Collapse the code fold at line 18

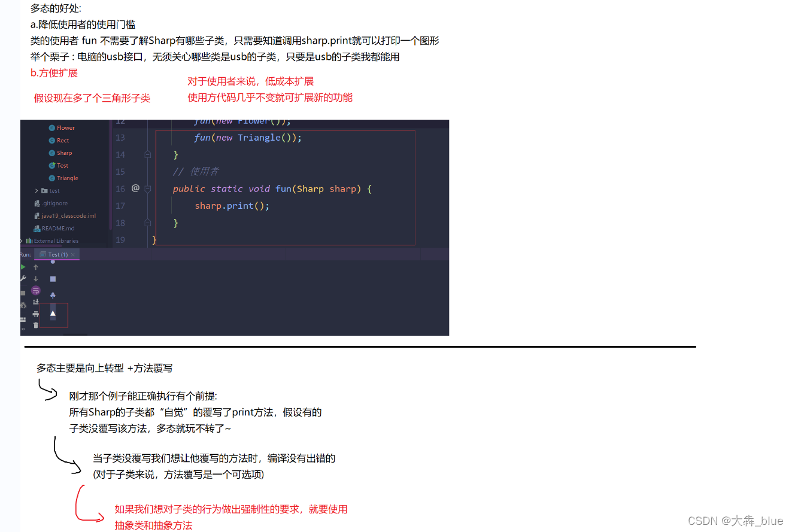[x=147, y=223]
